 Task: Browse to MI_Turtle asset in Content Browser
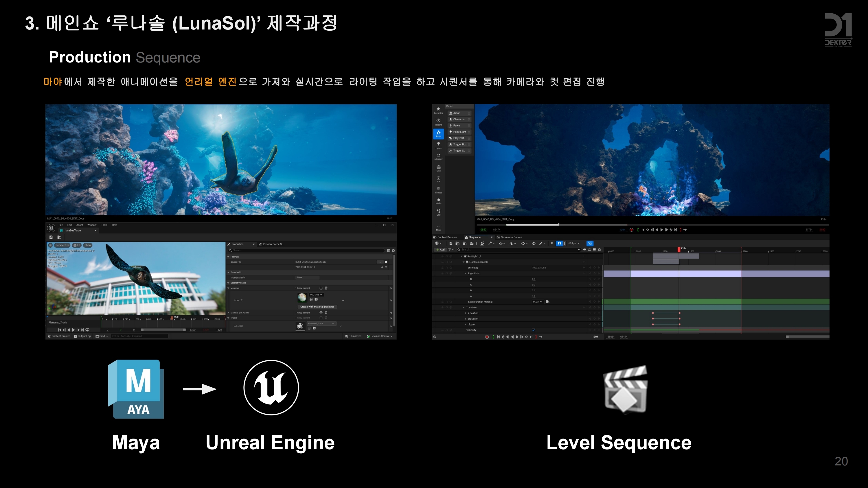pos(316,299)
